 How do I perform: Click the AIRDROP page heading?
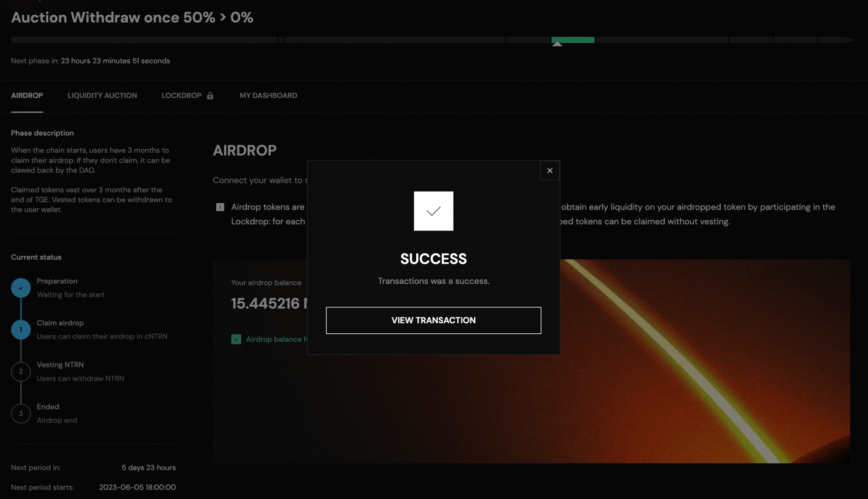[x=245, y=150]
